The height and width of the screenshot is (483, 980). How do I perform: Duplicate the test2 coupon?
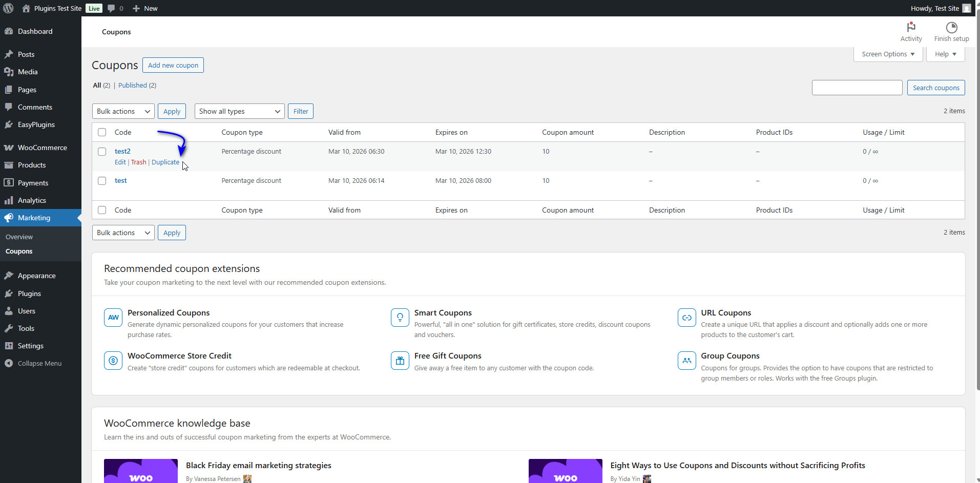[165, 162]
